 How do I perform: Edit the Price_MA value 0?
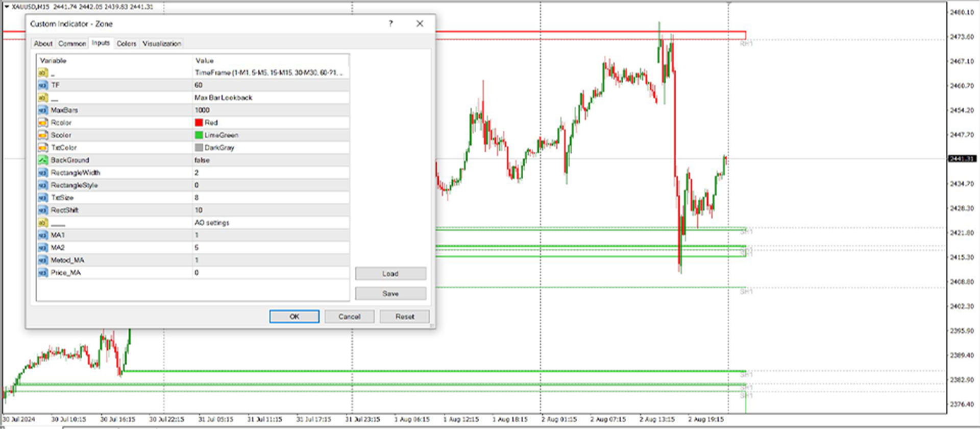click(x=271, y=273)
